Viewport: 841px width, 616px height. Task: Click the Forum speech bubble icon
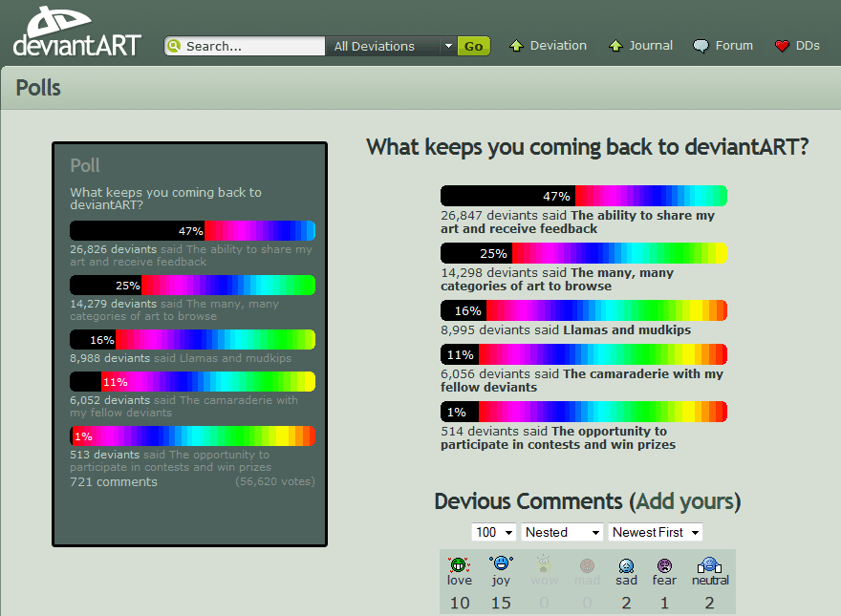701,46
